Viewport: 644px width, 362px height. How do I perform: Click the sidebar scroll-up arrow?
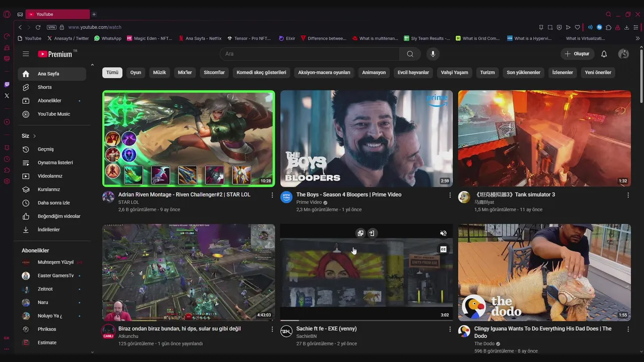[92, 65]
